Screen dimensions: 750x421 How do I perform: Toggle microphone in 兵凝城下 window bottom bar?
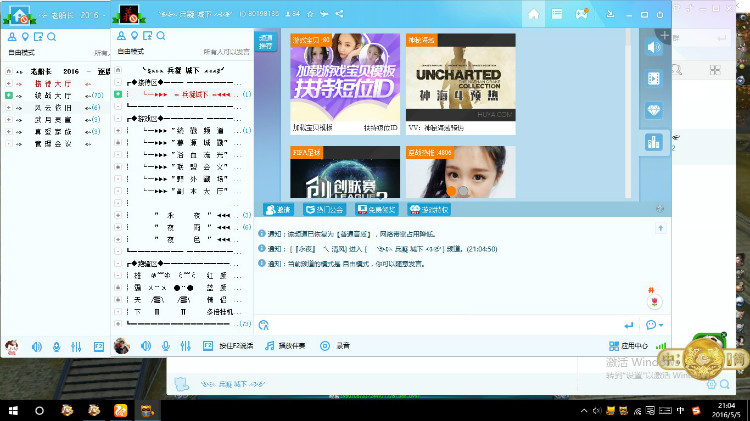(165, 346)
